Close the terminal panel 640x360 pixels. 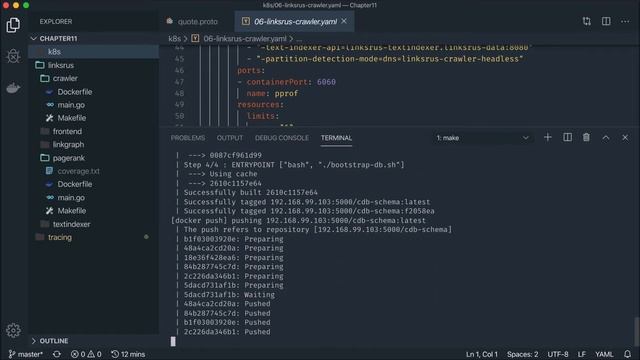pyautogui.click(x=625, y=138)
